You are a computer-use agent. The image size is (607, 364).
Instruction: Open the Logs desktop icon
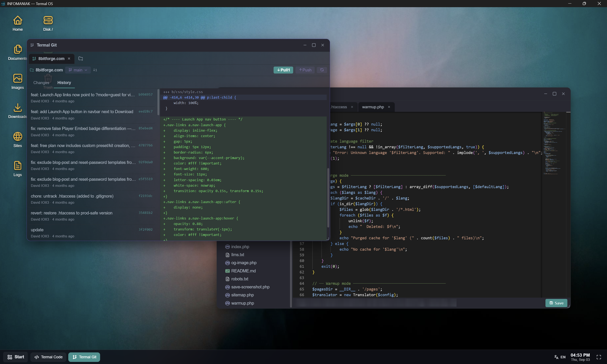click(17, 169)
